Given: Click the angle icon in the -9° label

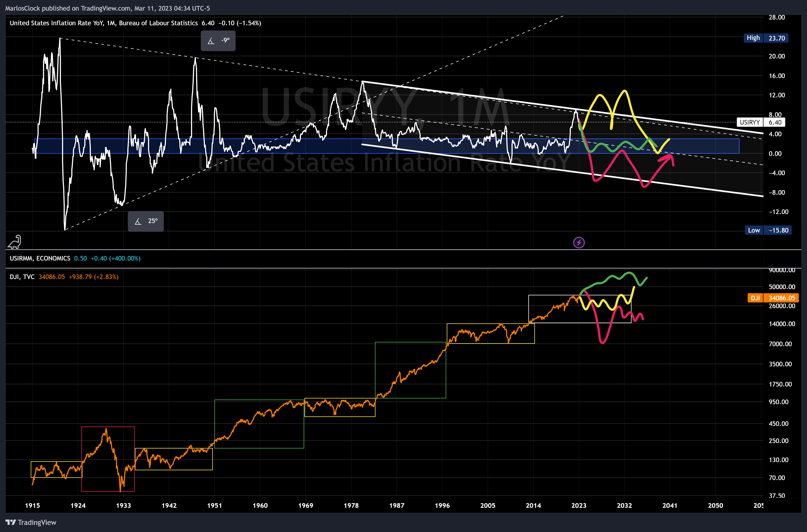Looking at the screenshot, I should point(211,41).
